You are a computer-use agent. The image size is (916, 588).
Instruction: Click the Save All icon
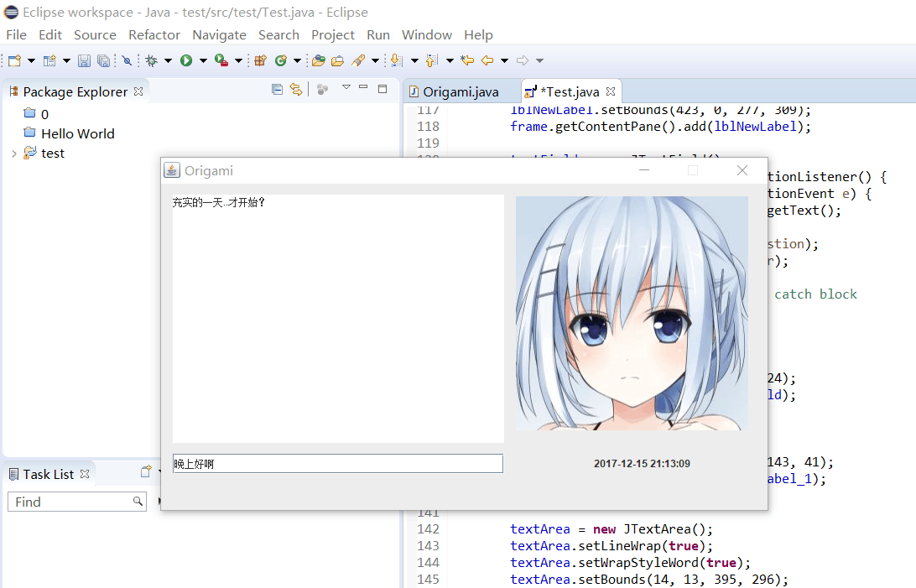[x=103, y=60]
